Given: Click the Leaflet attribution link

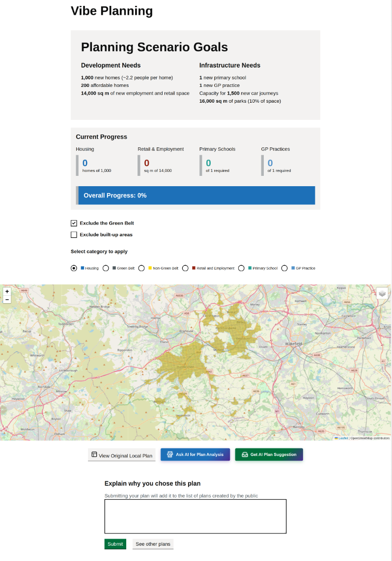Looking at the screenshot, I should 343,438.
